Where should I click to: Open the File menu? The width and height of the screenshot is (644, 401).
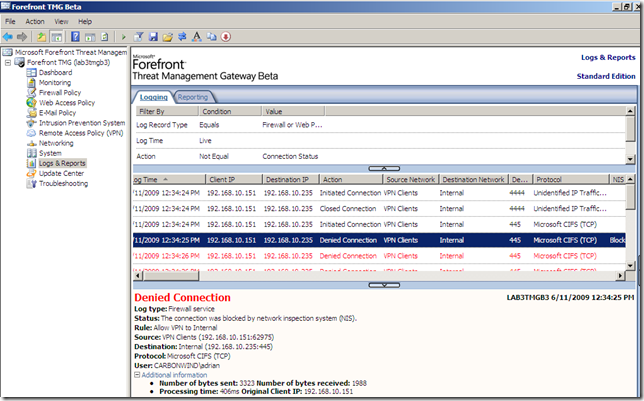coord(10,21)
